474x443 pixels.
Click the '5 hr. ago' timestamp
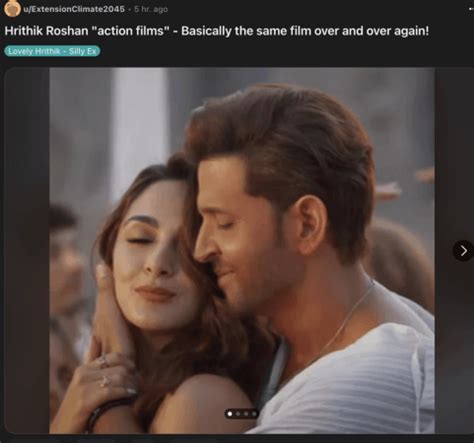pos(151,9)
